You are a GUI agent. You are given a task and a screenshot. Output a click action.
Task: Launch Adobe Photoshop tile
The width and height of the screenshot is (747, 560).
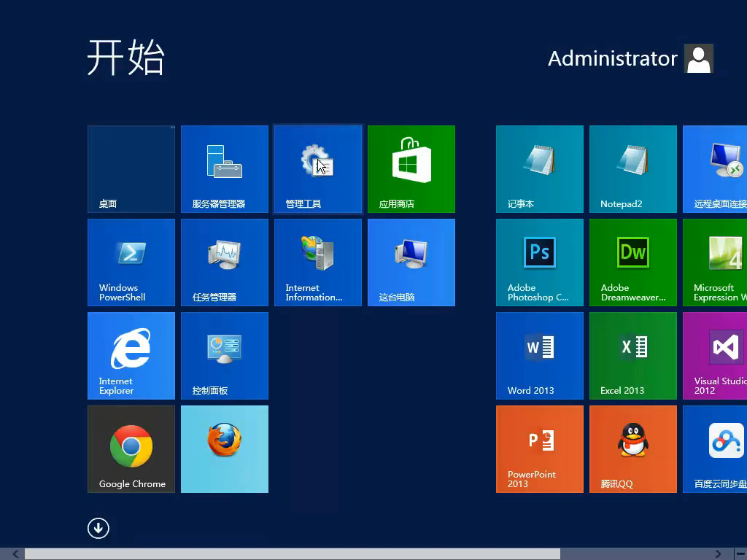click(540, 262)
